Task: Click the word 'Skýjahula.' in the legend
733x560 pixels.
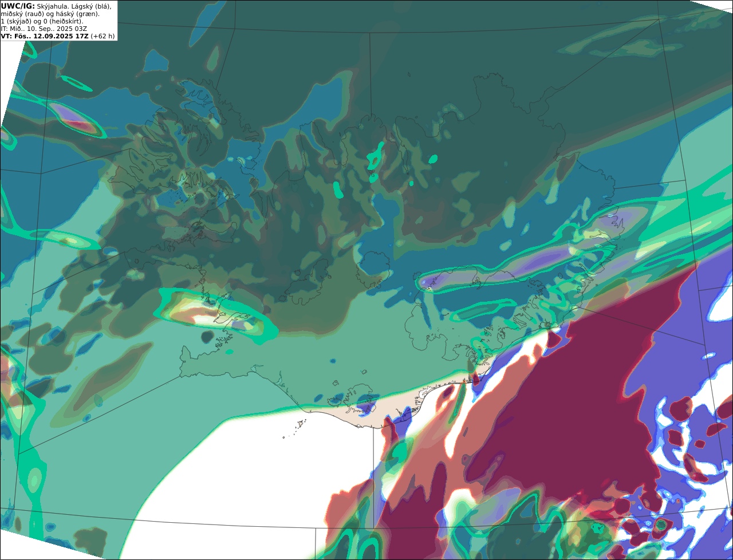Action: 53,6
